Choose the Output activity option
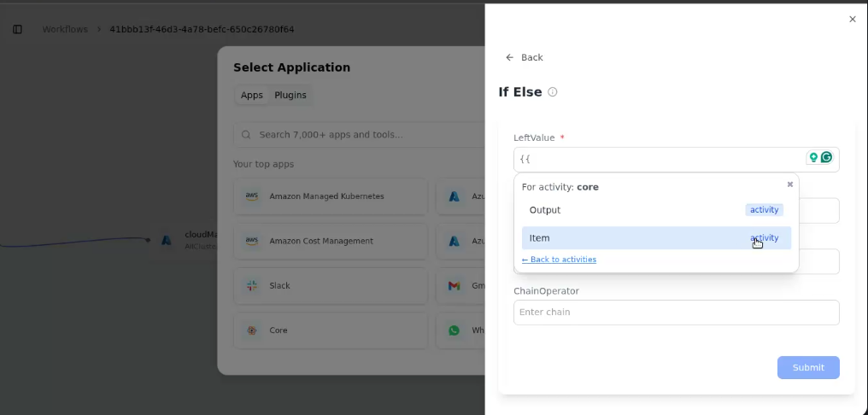Image resolution: width=868 pixels, height=415 pixels. tap(656, 210)
